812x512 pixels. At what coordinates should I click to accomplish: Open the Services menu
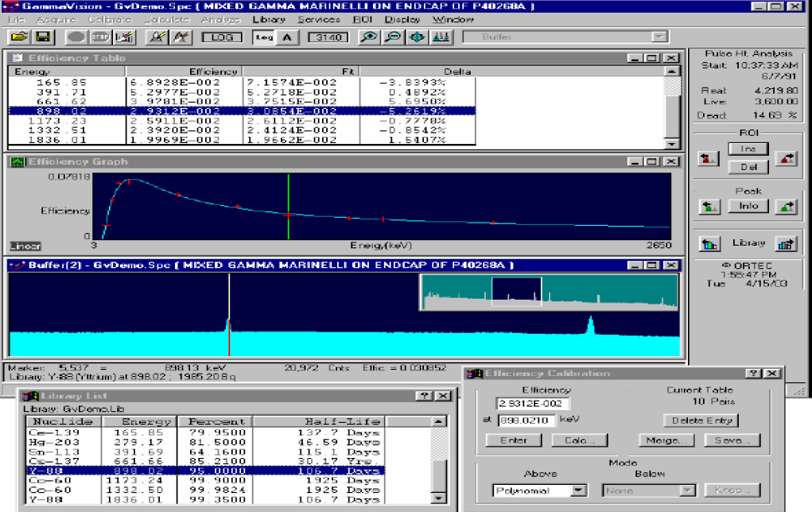click(318, 19)
